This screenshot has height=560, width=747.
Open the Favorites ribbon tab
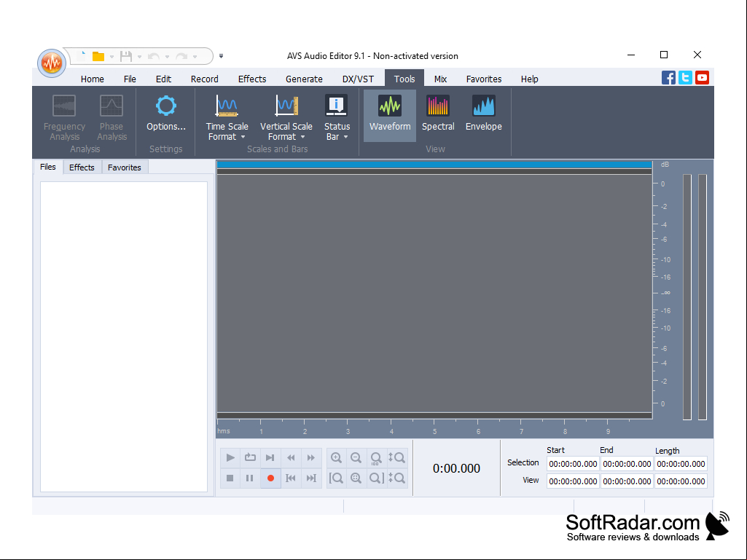point(484,79)
